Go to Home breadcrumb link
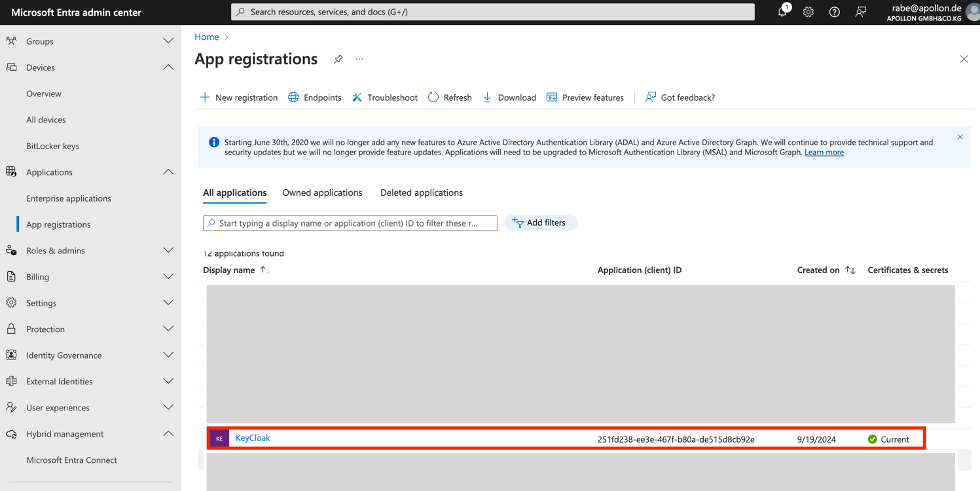980x491 pixels. [x=207, y=37]
